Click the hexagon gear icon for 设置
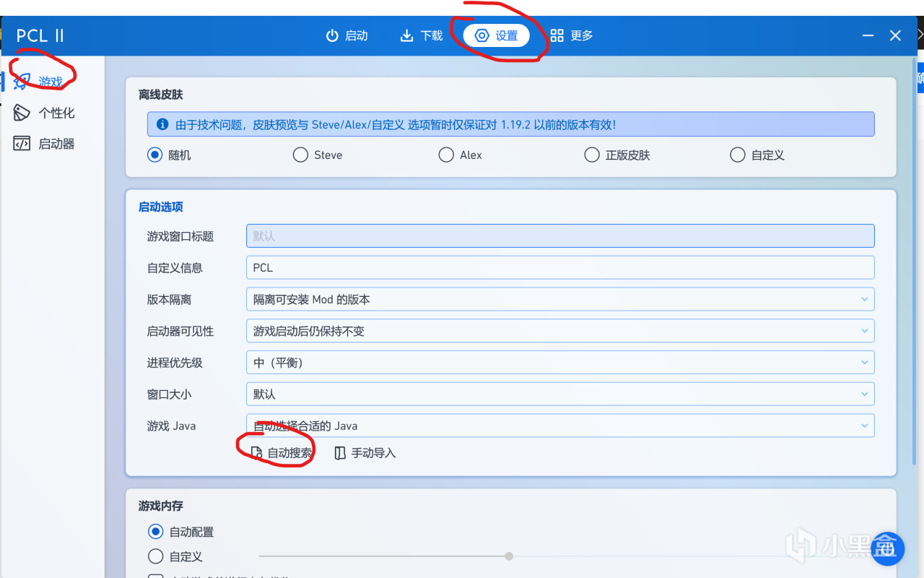This screenshot has width=924, height=578. tap(481, 35)
